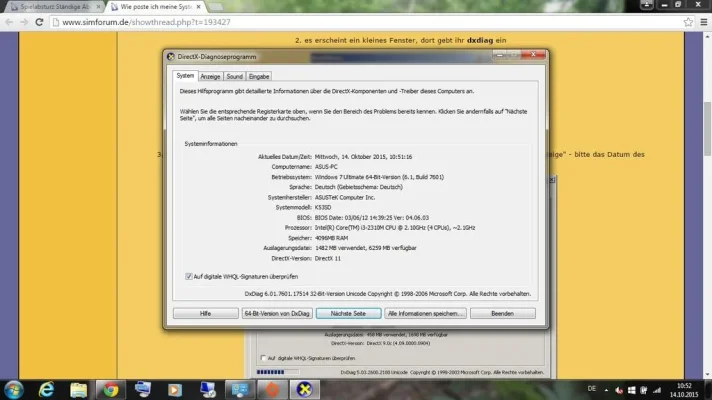Click 'Deutsch (Gebietsschema: Deutsch)' language value
Viewport: 712px width, 400px height.
click(x=358, y=187)
